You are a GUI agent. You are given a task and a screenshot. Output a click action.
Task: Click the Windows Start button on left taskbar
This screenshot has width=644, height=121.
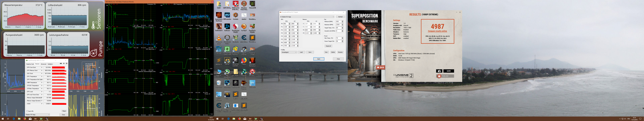3,119
